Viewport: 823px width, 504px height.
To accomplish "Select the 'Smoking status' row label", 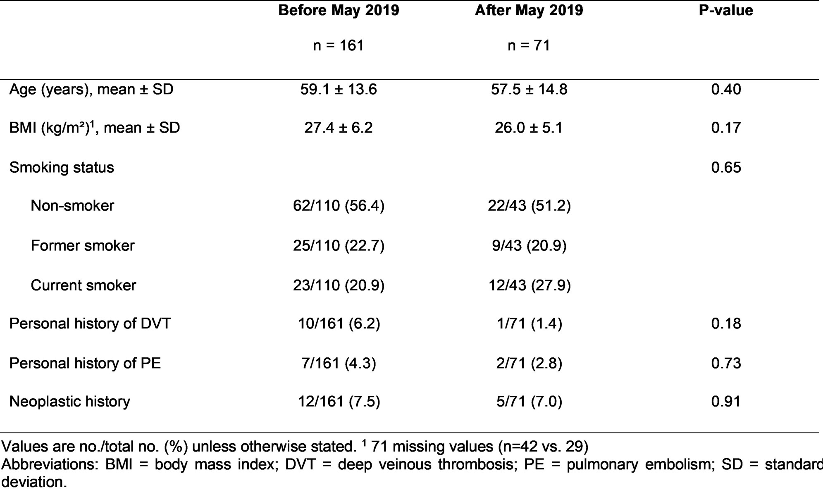I will (x=62, y=167).
